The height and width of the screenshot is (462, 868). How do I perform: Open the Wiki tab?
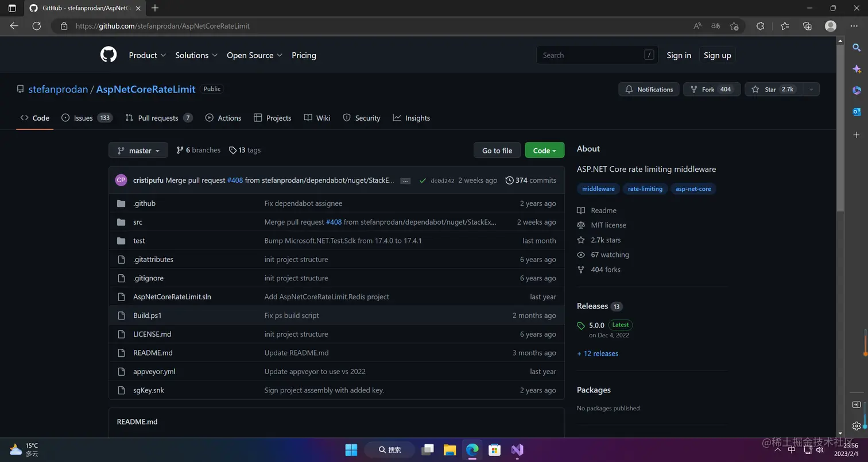[317, 118]
